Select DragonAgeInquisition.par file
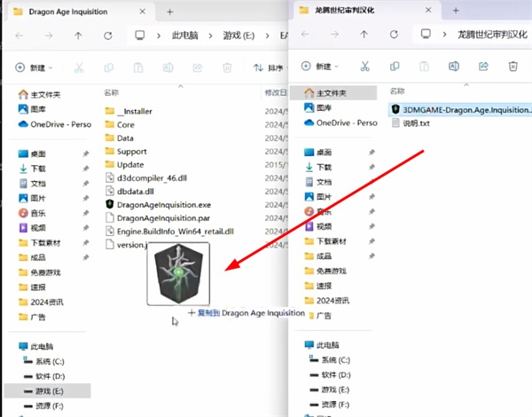Viewport: 532px width, 417px height. pyautogui.click(x=158, y=218)
